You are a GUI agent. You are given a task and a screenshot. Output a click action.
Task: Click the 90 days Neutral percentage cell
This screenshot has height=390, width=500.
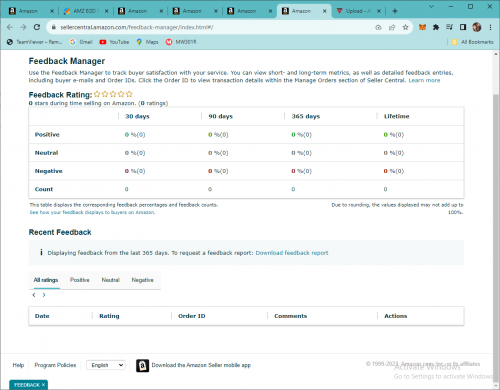pos(218,153)
